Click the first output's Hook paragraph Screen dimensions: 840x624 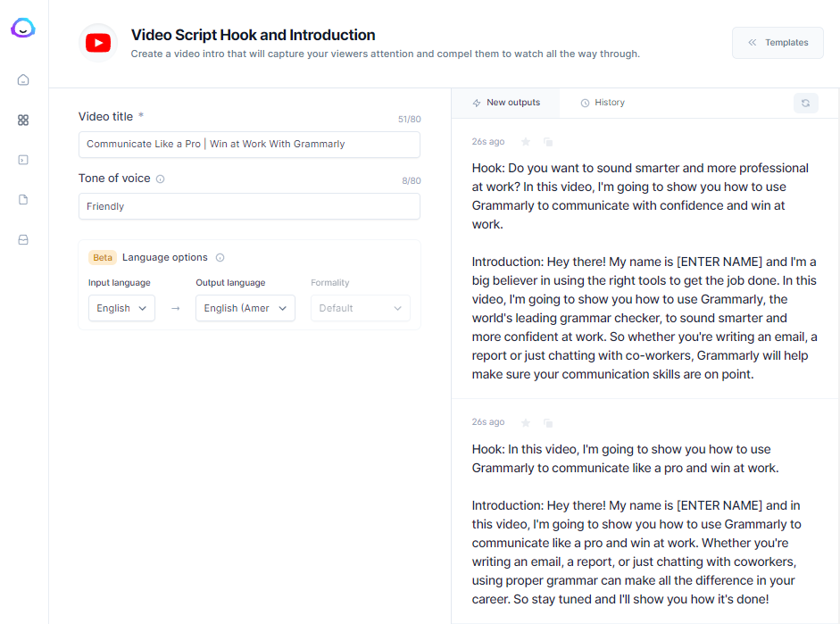(x=640, y=196)
